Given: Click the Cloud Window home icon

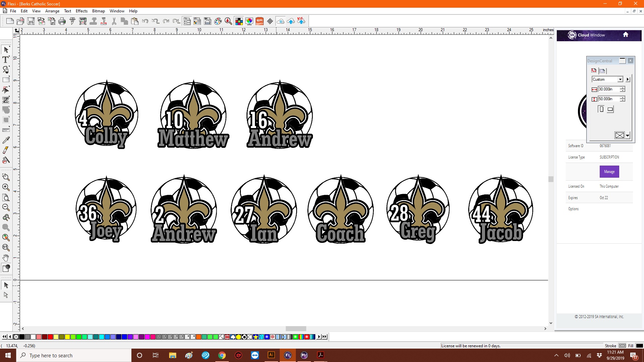Looking at the screenshot, I should tap(626, 35).
